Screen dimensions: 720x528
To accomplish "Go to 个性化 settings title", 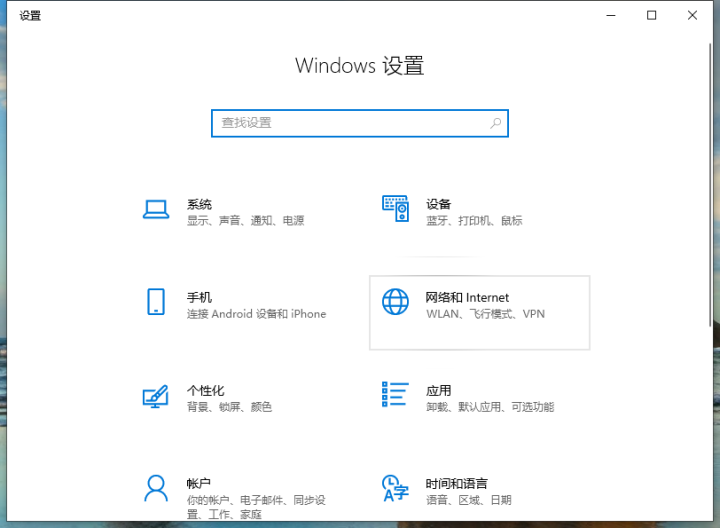I will tap(205, 390).
